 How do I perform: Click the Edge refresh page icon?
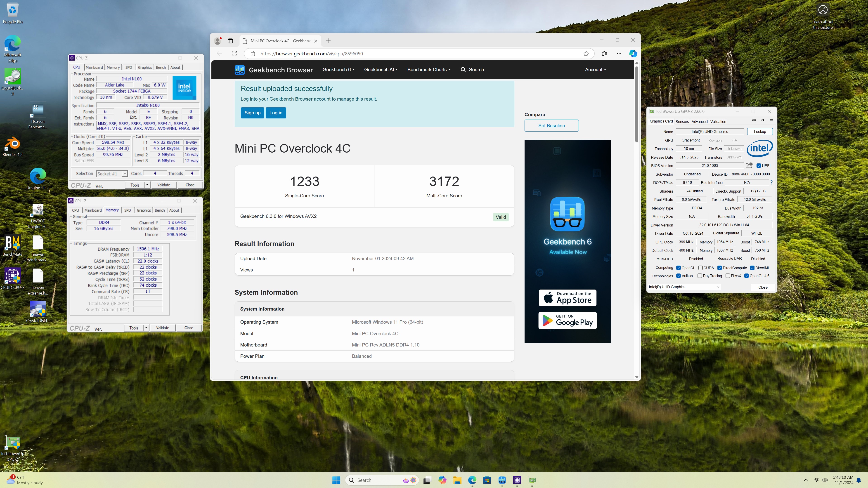(234, 54)
